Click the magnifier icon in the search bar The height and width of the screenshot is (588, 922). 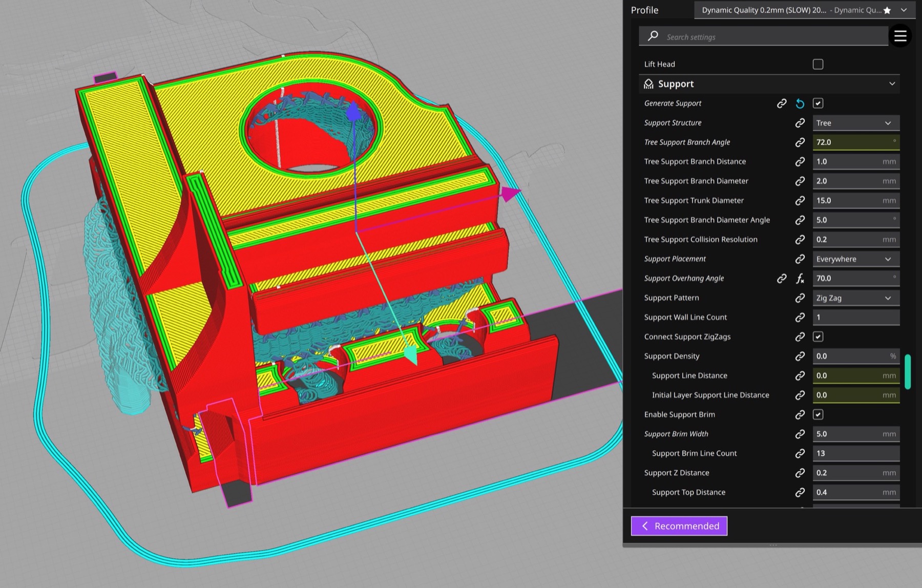tap(653, 36)
